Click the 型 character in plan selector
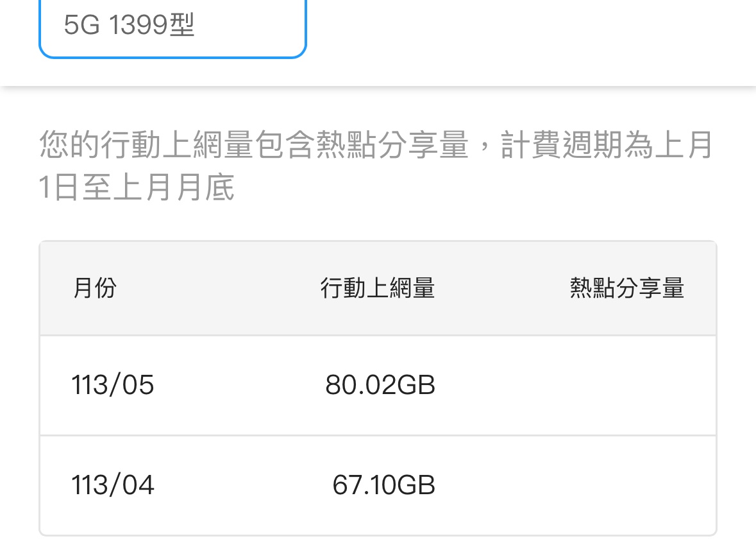The width and height of the screenshot is (756, 559). (x=182, y=26)
